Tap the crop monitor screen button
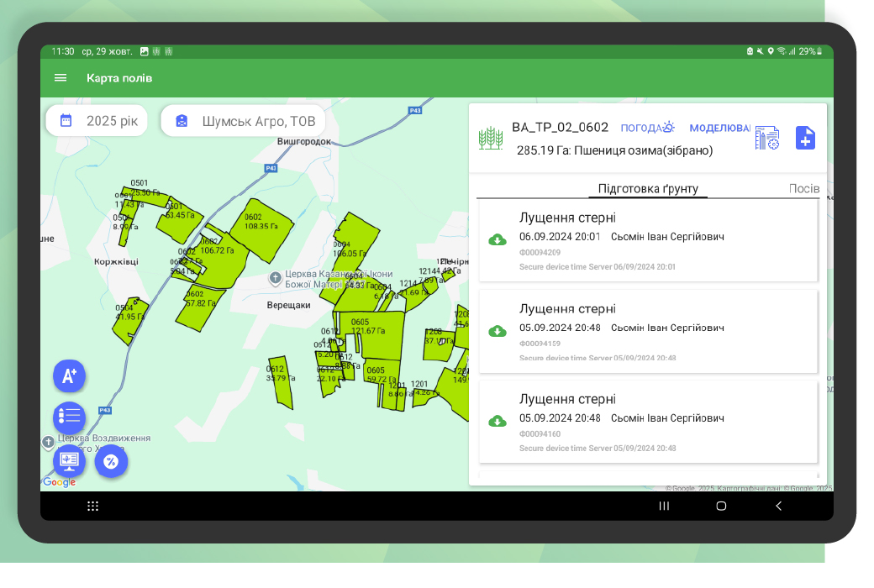This screenshot has height=588, width=874. pyautogui.click(x=69, y=460)
